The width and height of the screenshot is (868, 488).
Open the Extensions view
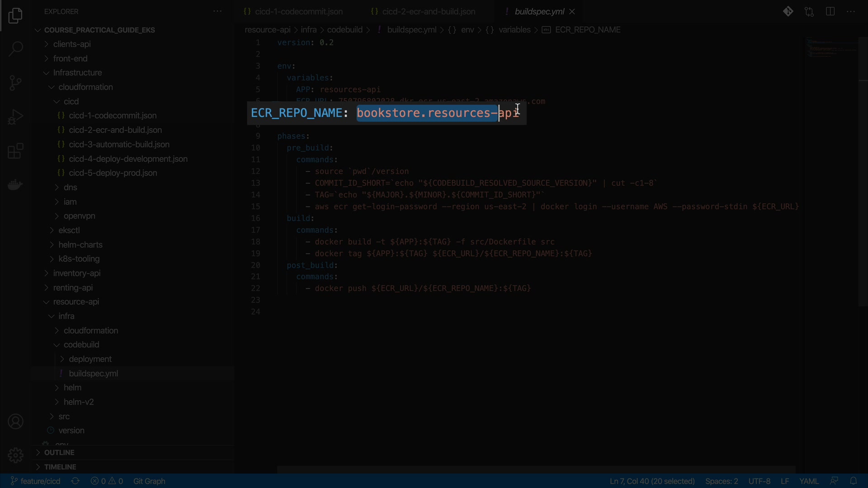pyautogui.click(x=15, y=151)
